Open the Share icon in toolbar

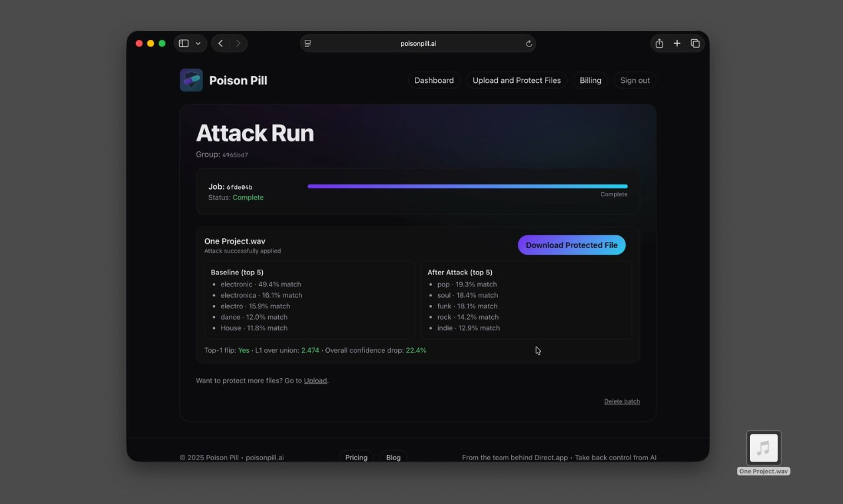pos(659,44)
